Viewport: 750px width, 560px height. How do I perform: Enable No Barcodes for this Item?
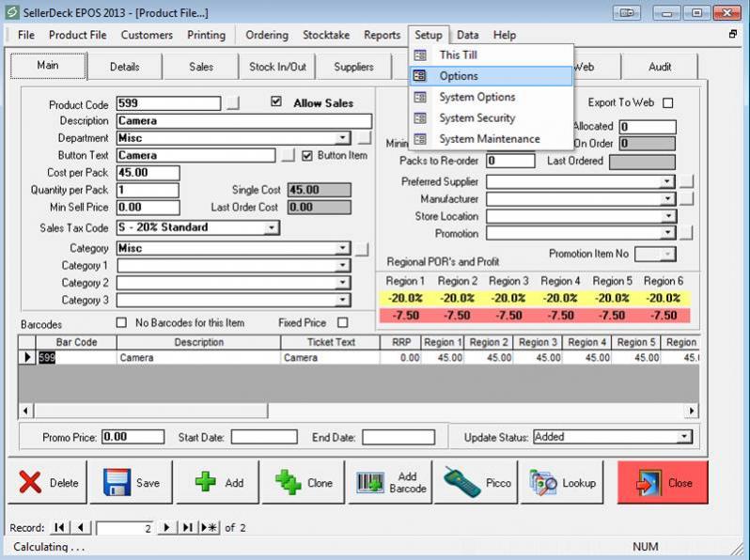pos(121,322)
